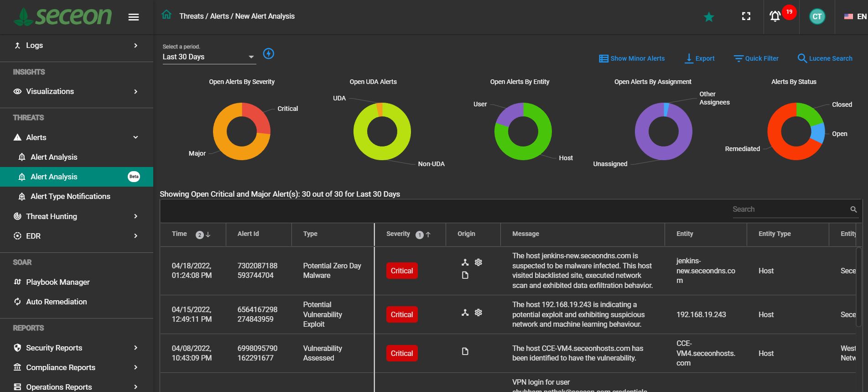868x392 pixels.
Task: Open the CT user profile avatar
Action: 816,17
